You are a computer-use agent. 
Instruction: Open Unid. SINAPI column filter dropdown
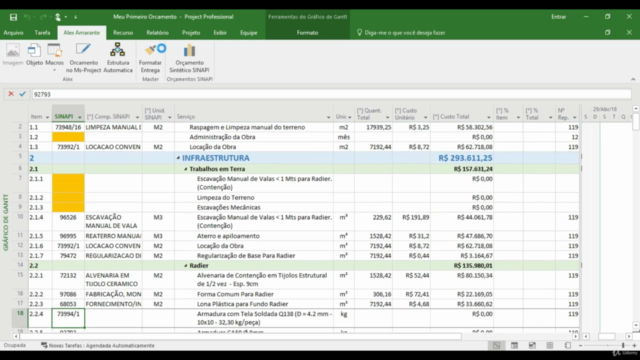pyautogui.click(x=170, y=118)
